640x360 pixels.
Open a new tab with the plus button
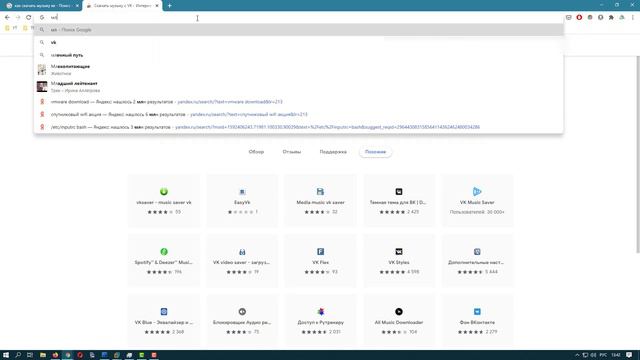pos(169,6)
